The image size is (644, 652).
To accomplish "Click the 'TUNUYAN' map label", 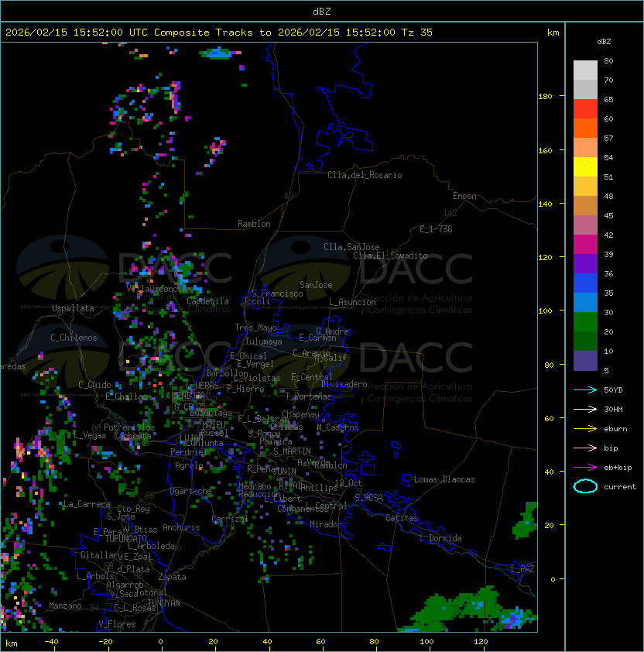I will [164, 603].
